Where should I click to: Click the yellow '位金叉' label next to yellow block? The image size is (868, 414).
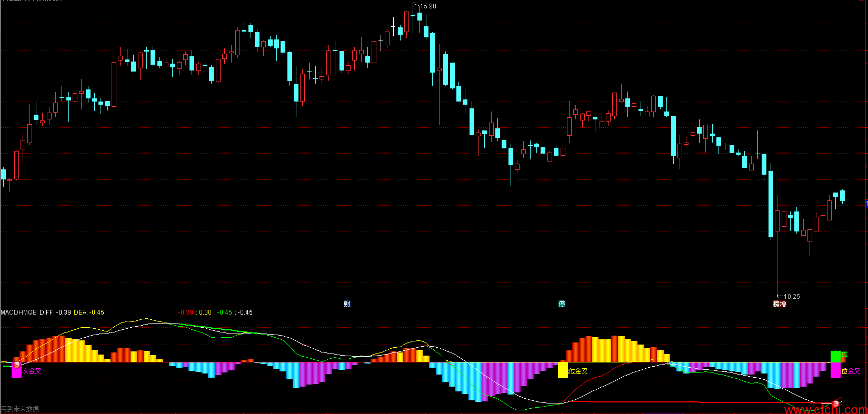tap(578, 371)
